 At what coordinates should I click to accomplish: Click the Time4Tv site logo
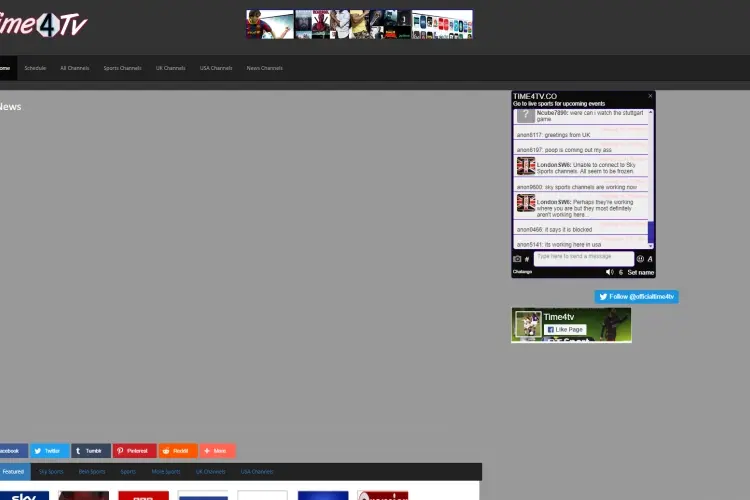[x=43, y=25]
